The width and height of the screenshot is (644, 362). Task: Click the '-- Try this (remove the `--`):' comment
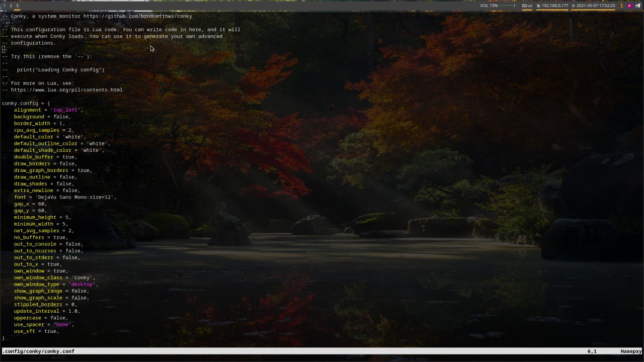pos(47,56)
